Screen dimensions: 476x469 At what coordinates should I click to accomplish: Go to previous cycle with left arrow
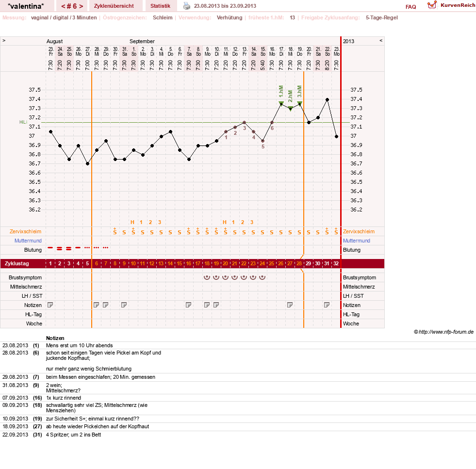64,6
